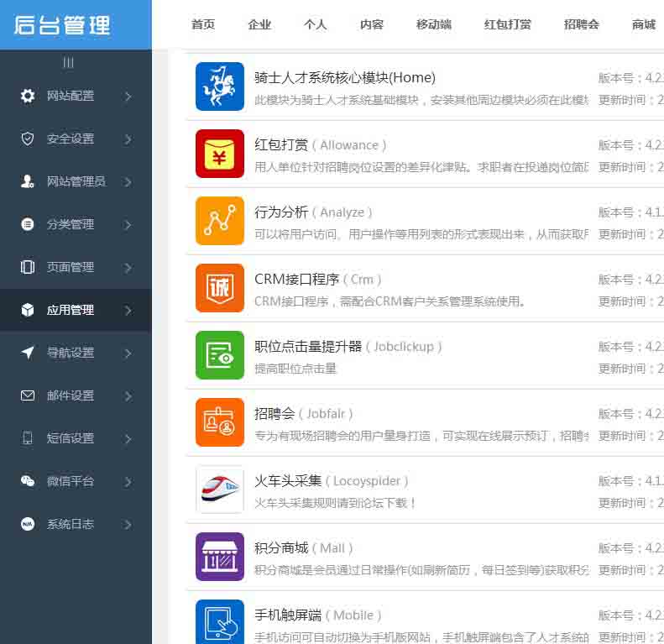Expand the 微信平台 chevron arrow
Viewport: 664px width, 644px height.
pyautogui.click(x=128, y=482)
